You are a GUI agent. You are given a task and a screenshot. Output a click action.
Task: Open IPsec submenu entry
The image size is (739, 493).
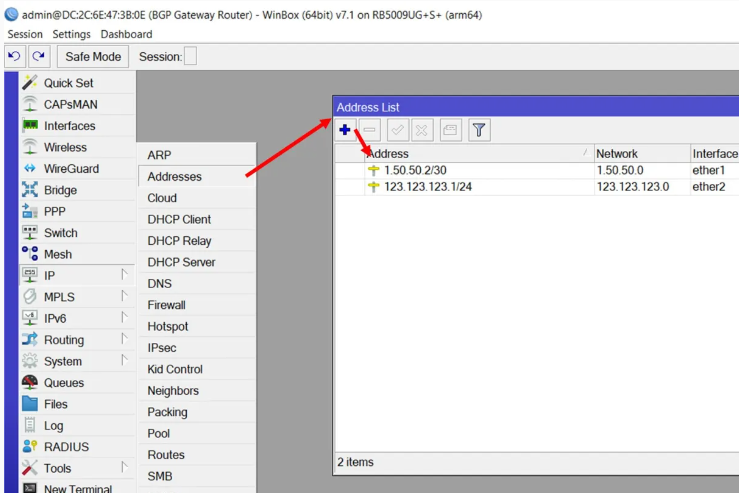(197, 348)
